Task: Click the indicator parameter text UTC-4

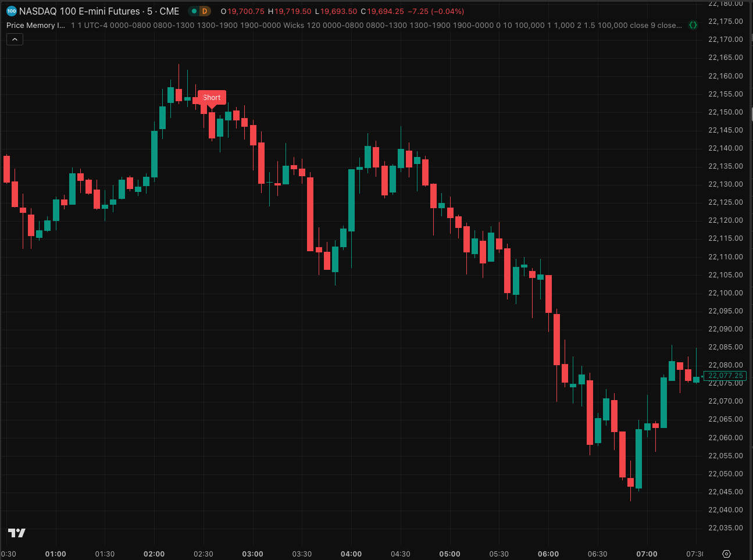Action: 96,26
